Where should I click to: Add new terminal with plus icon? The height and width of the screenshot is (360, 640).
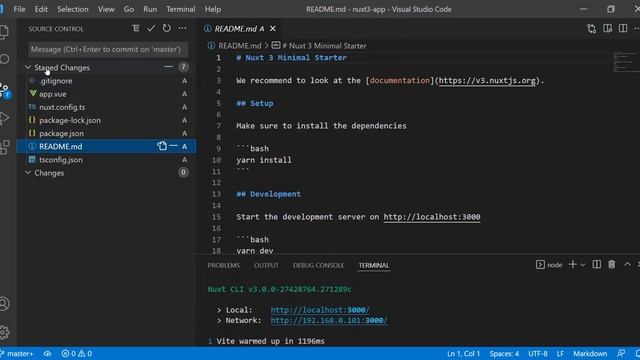572,265
